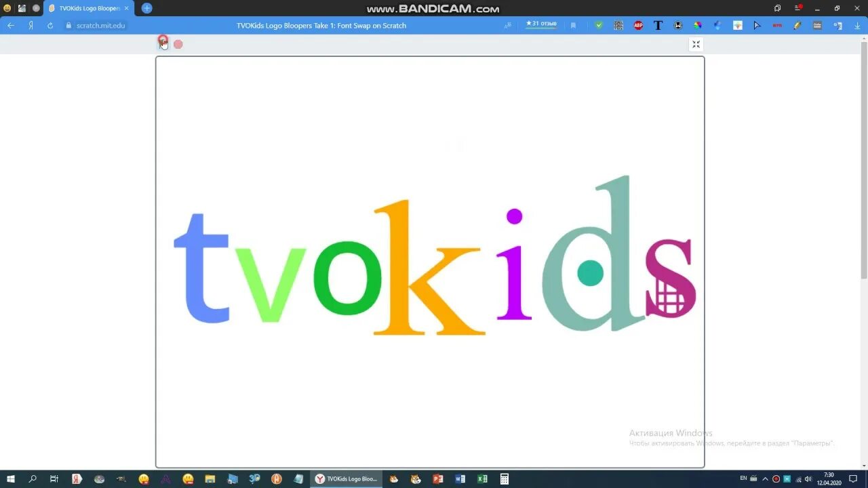Screen dimensions: 868x488
Task: Open the 31 reviews site rating
Action: (541, 24)
